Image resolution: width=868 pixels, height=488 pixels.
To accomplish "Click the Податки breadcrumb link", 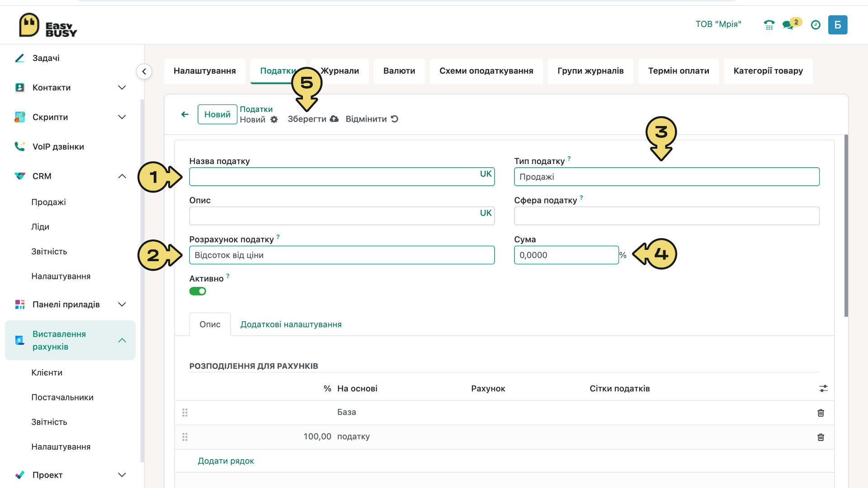I will 256,109.
